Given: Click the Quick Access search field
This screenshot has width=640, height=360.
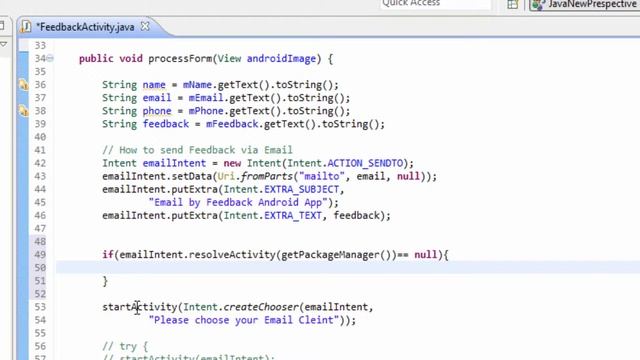Looking at the screenshot, I should (x=435, y=4).
